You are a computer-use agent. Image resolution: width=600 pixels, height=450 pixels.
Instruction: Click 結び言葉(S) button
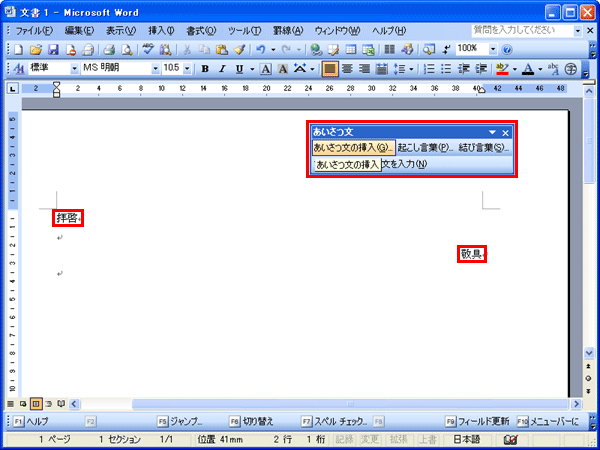484,147
